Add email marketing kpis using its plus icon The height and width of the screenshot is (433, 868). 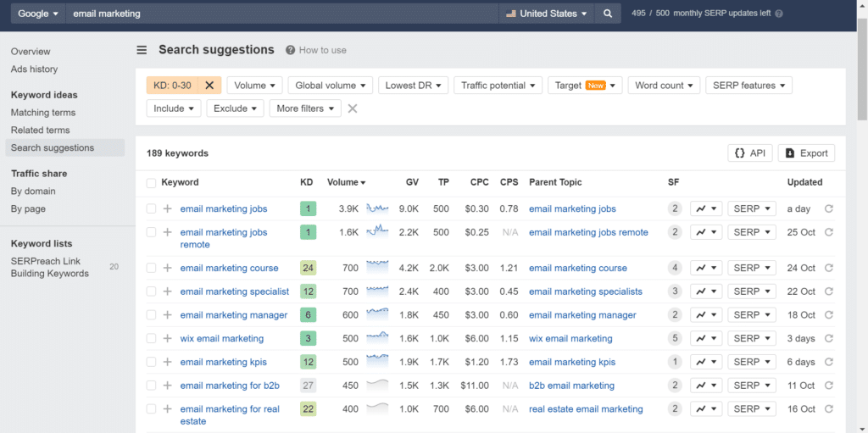pos(168,362)
